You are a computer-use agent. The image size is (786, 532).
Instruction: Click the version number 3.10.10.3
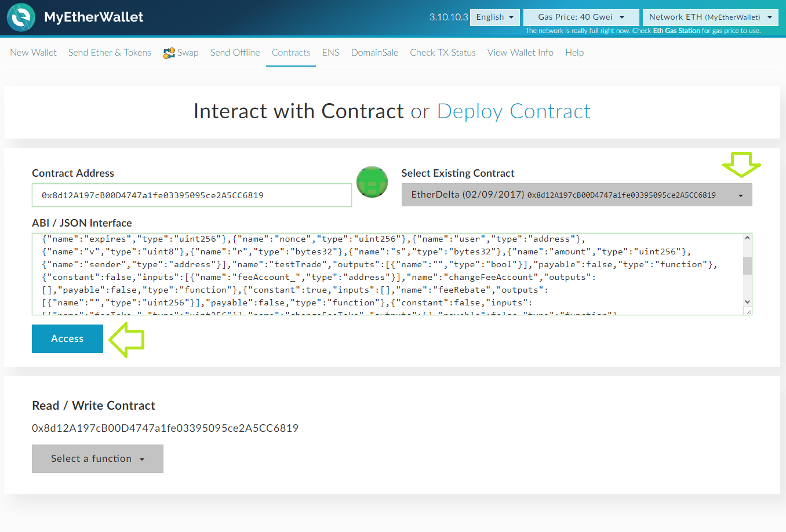(449, 17)
